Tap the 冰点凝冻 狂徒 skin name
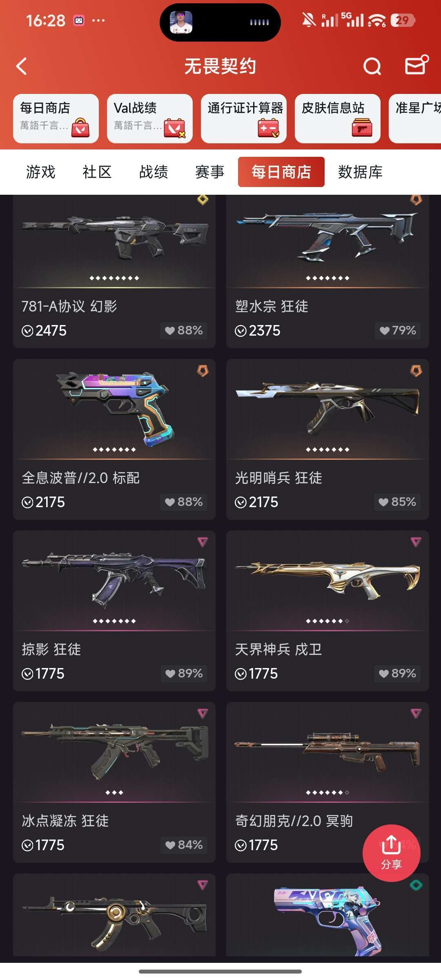The width and height of the screenshot is (441, 980). (65, 821)
